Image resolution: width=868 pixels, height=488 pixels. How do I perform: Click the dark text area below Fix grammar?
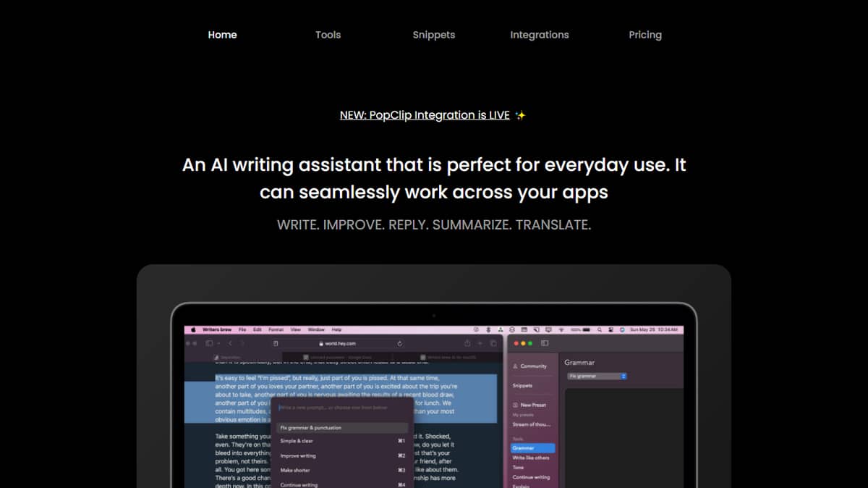624,438
